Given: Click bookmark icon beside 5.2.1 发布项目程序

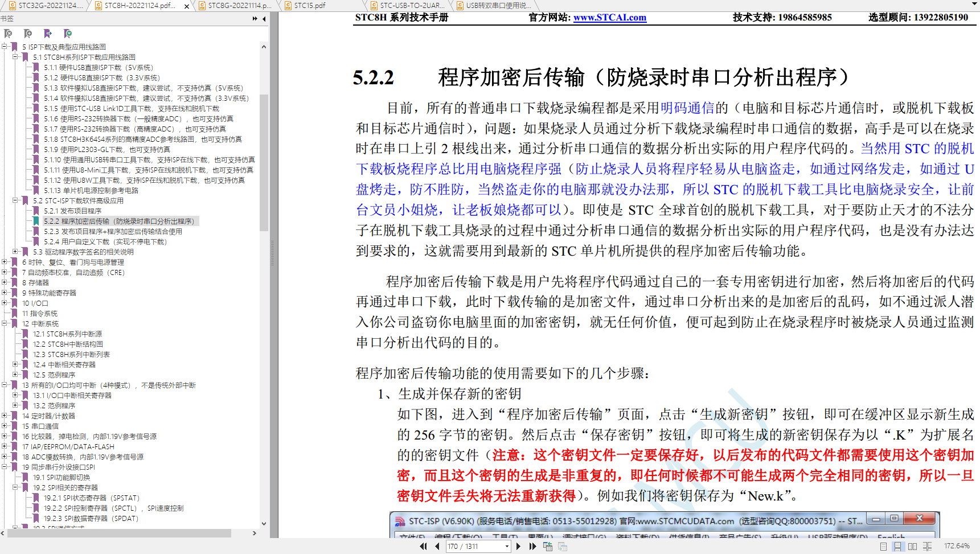Looking at the screenshot, I should point(36,211).
